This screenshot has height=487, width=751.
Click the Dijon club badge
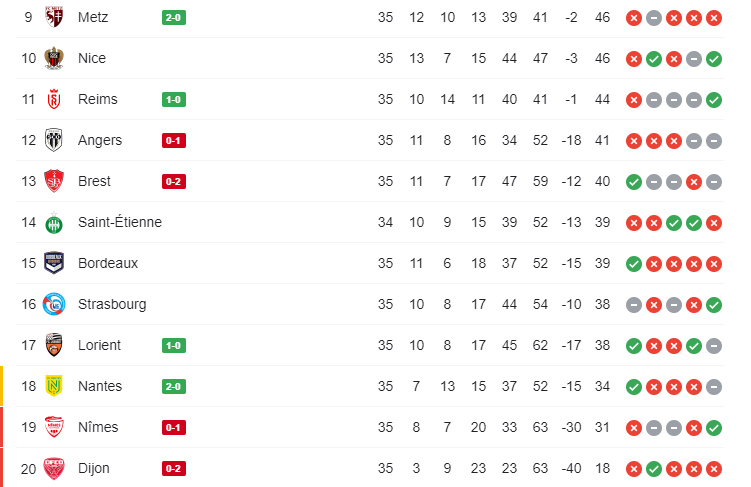pos(54,468)
